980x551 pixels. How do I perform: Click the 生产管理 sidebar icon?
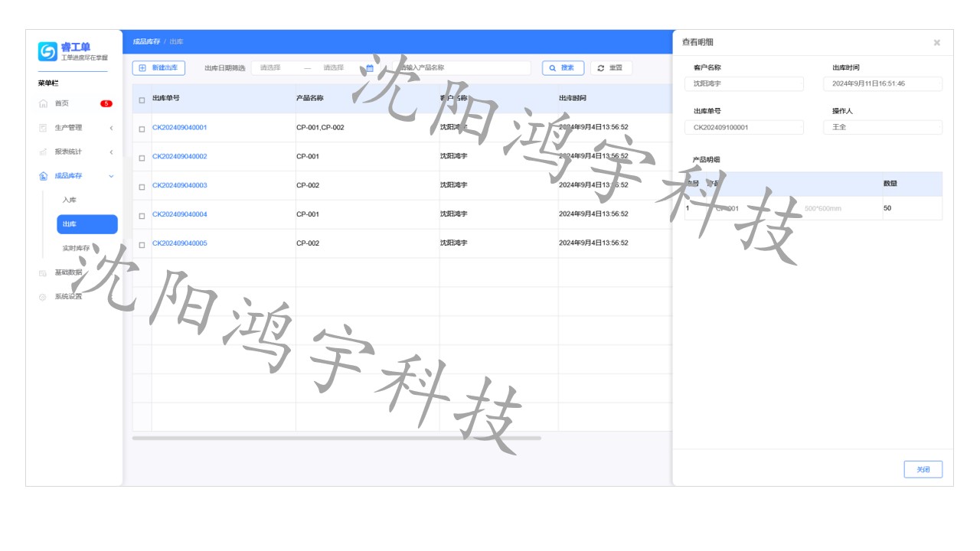43,128
